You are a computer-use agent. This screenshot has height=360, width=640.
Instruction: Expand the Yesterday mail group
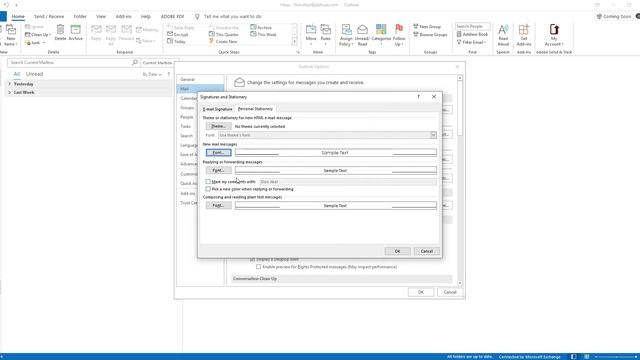pyautogui.click(x=10, y=84)
